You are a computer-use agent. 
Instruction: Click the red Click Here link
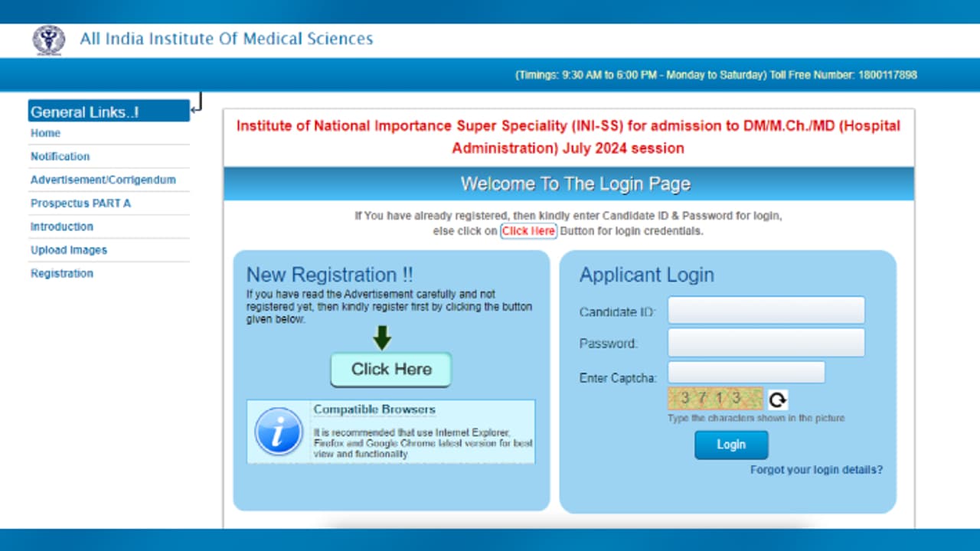tap(528, 231)
